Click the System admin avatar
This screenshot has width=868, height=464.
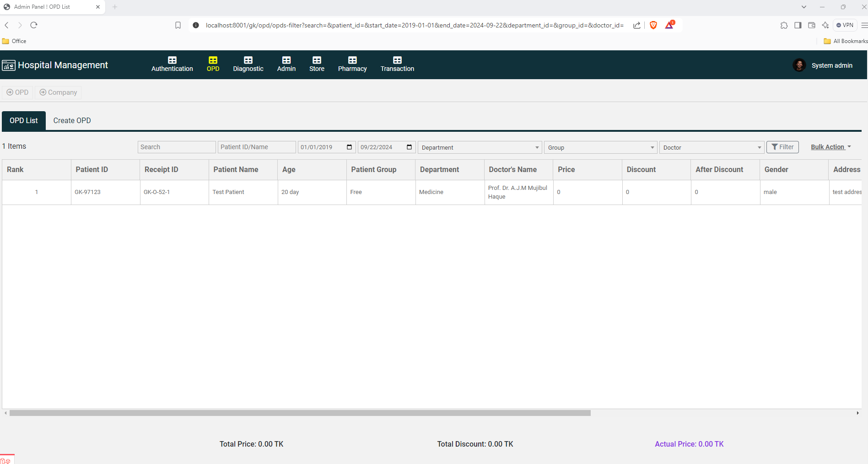coord(799,65)
